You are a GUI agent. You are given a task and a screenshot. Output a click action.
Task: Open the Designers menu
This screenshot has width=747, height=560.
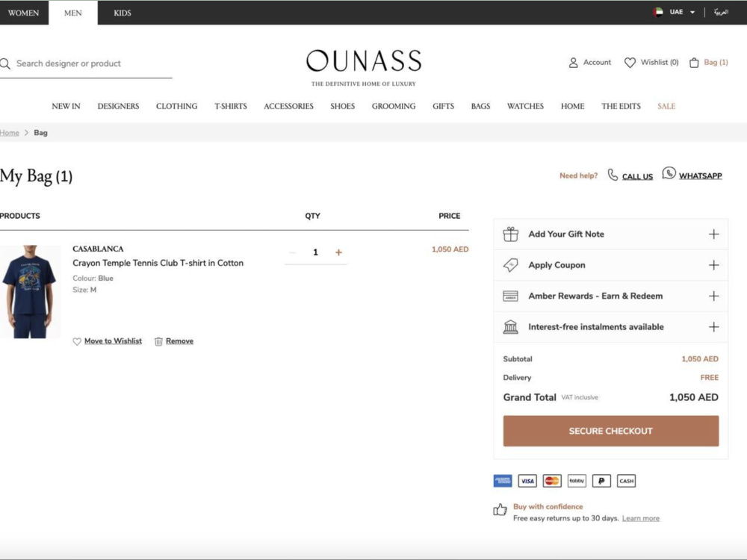point(119,106)
